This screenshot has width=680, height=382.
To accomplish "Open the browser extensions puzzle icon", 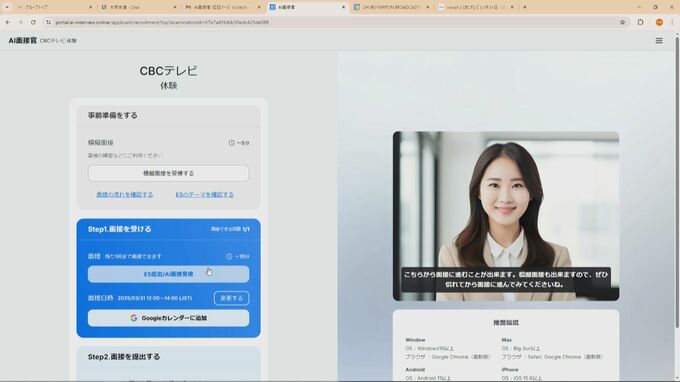I will 641,22.
